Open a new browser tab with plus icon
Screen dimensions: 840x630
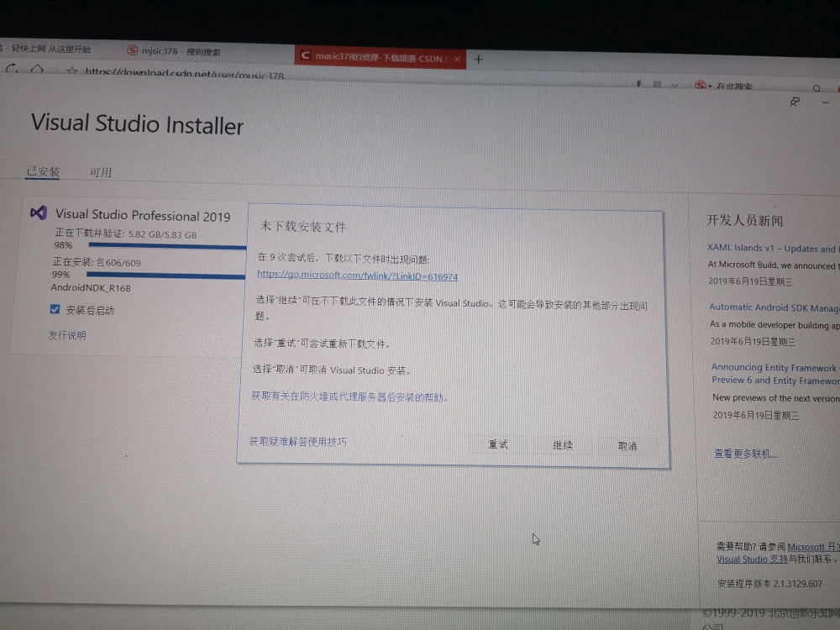[479, 60]
